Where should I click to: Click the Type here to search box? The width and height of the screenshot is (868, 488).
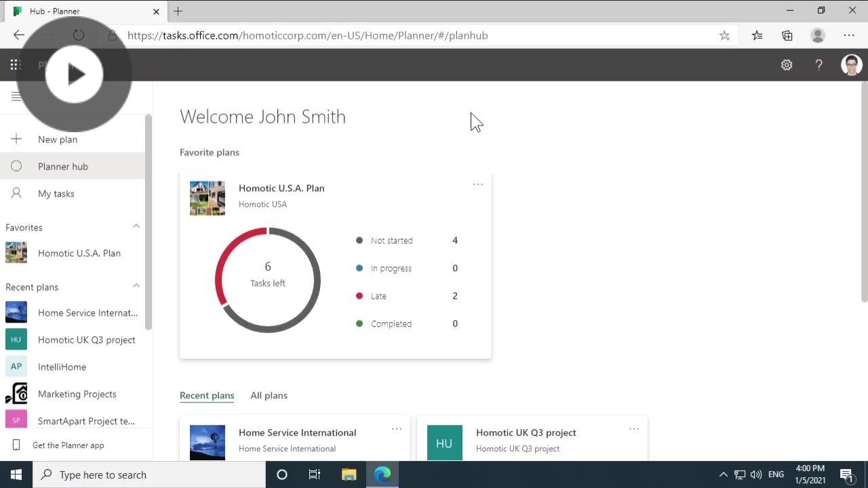149,474
